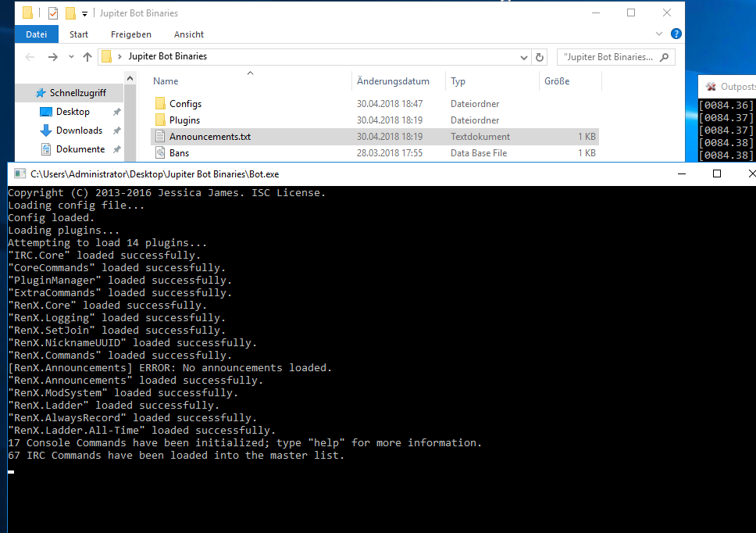The height and width of the screenshot is (533, 756).
Task: Select the Announcements.txt file
Action: point(375,137)
